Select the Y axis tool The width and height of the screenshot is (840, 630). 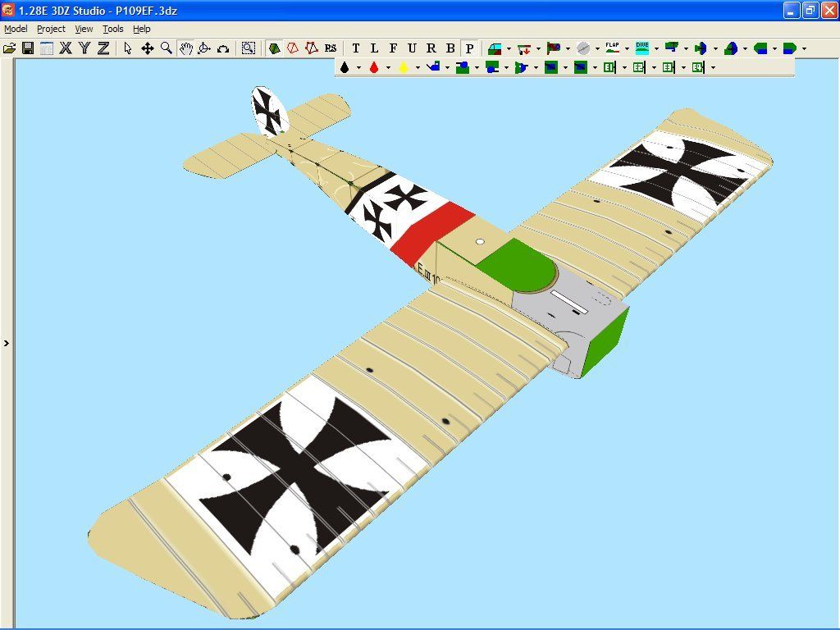pos(84,48)
